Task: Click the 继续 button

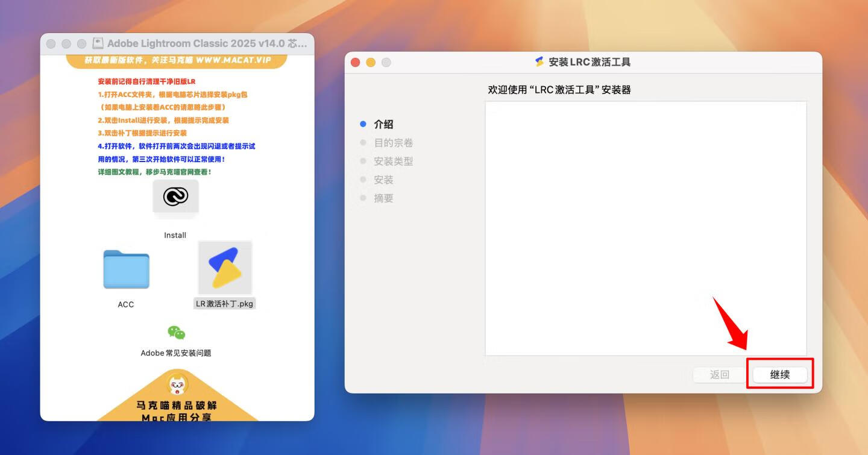Action: (780, 374)
